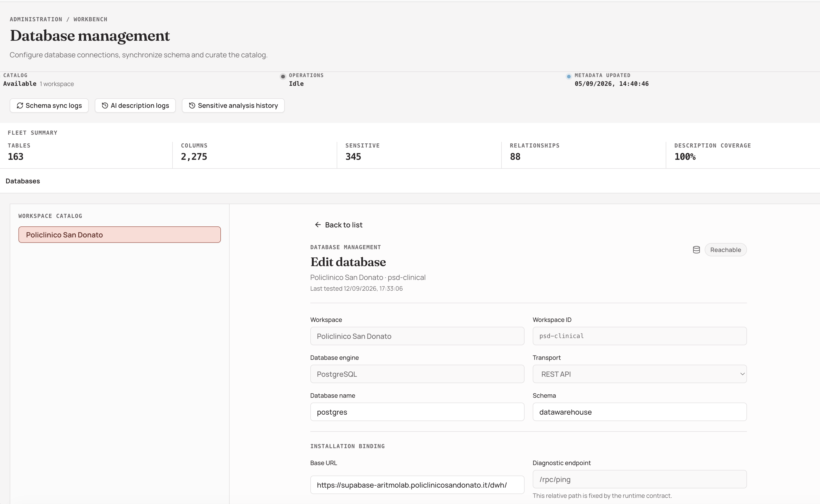The image size is (820, 504).
Task: Click the back arrow icon beside Back to list
Action: 318,225
